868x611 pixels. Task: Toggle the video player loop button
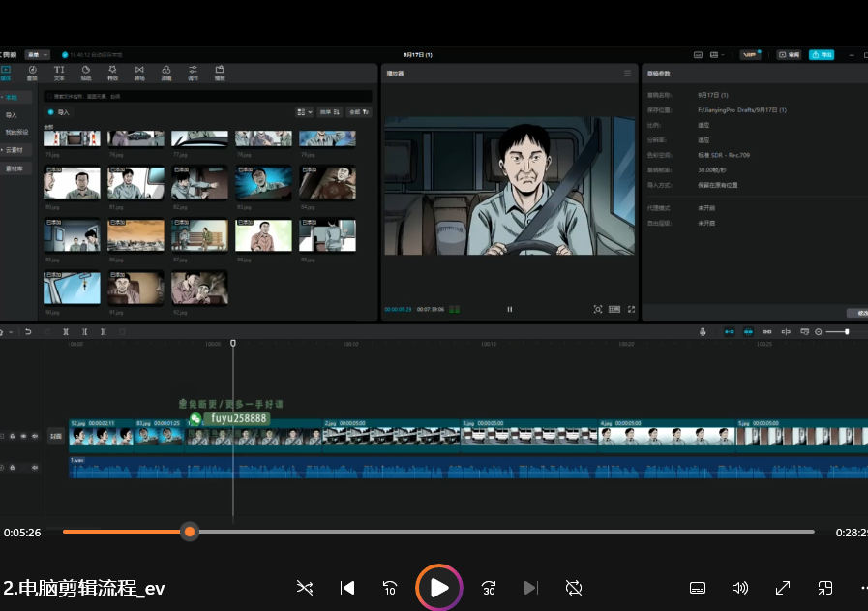point(573,588)
